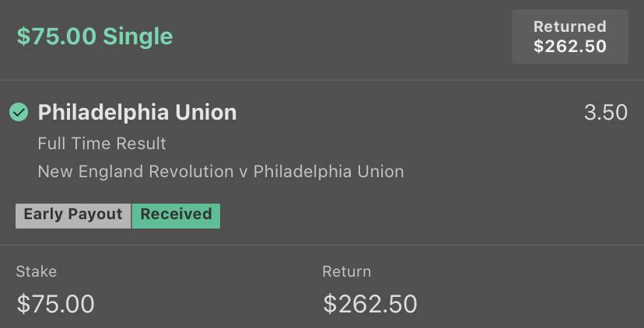Click New England Revolution team name
Viewport: 644px width, 328px height.
pos(135,172)
